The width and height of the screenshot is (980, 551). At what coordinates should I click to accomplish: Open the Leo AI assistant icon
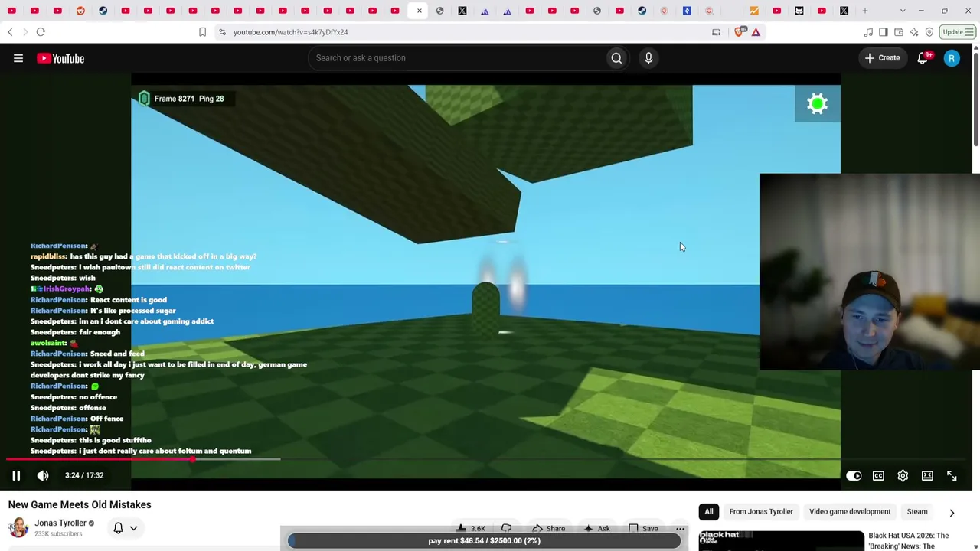tap(914, 32)
